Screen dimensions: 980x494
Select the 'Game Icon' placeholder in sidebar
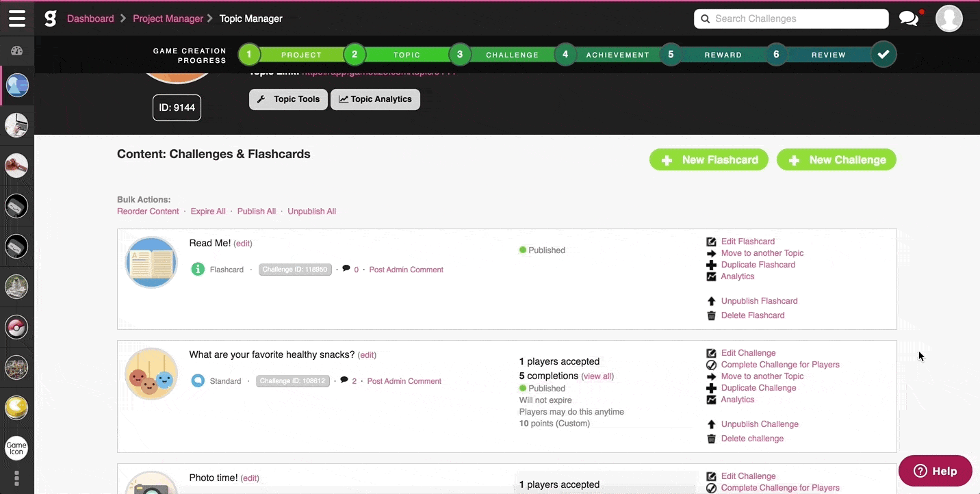(x=16, y=448)
